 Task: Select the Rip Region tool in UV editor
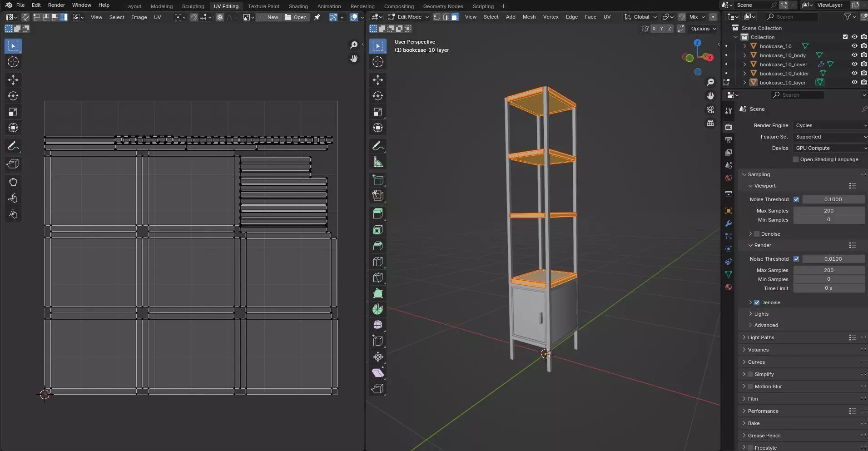[13, 164]
